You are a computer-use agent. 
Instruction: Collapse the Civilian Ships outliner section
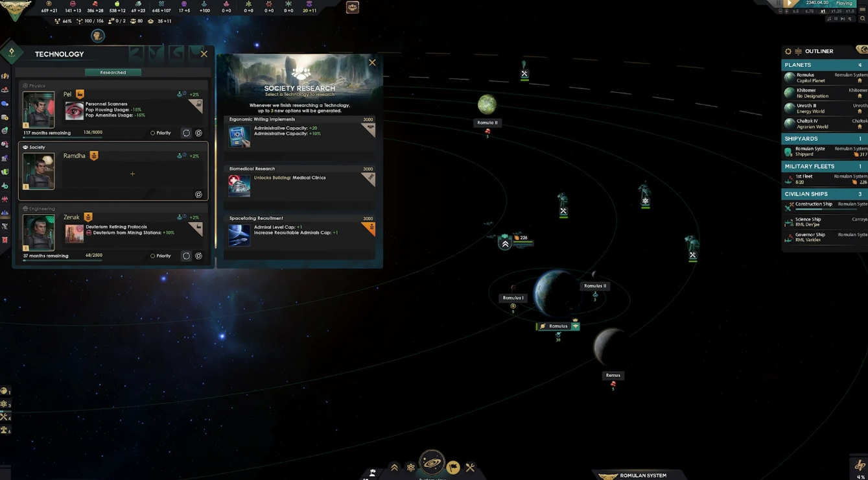[x=823, y=194]
